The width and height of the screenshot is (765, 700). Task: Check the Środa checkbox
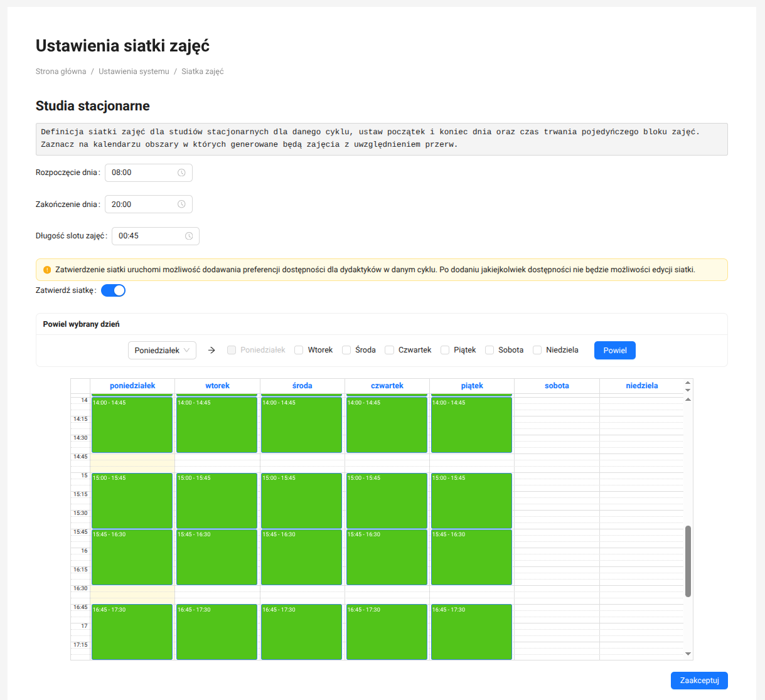tap(346, 350)
